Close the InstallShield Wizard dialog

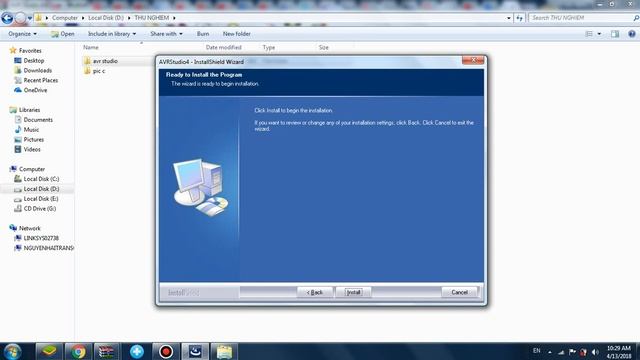point(473,60)
